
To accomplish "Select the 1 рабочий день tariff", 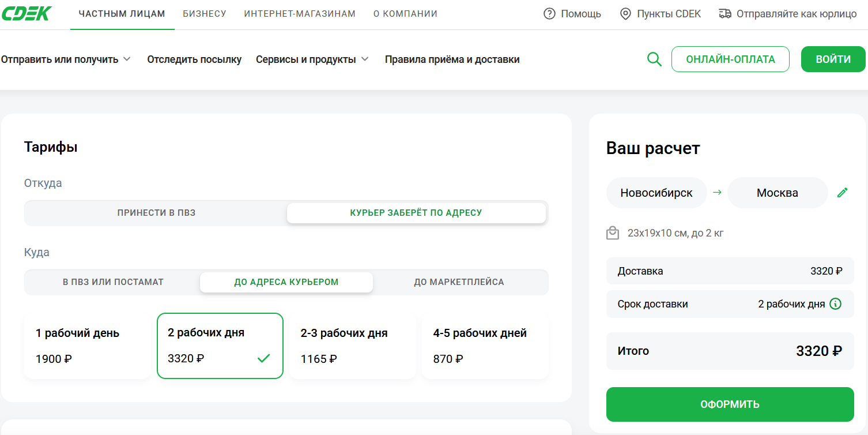I will point(87,346).
